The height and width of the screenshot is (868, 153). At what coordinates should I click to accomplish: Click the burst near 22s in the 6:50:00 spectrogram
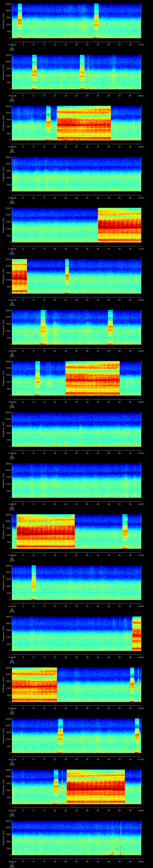pos(61,736)
